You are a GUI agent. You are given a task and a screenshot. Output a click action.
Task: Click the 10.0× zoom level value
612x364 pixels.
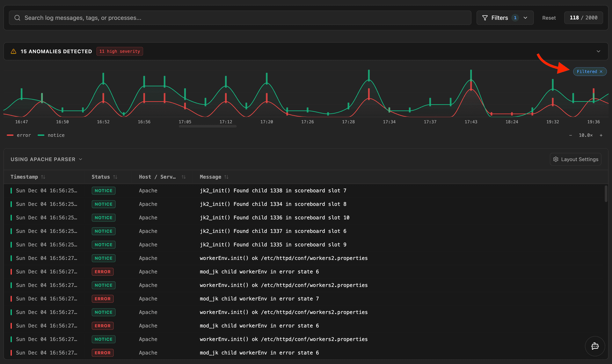(586, 135)
